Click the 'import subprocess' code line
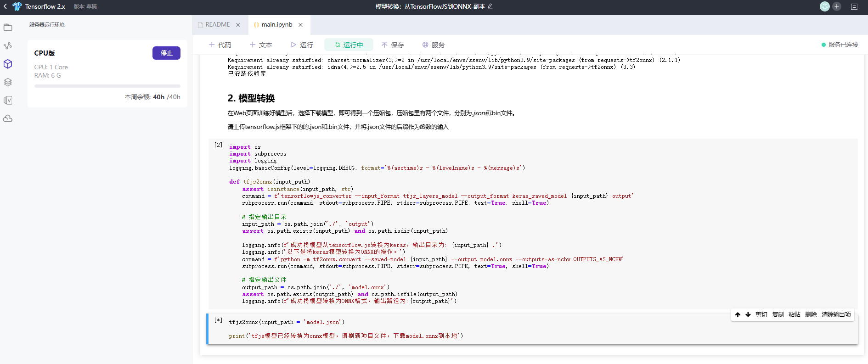The width and height of the screenshot is (868, 364). 258,154
